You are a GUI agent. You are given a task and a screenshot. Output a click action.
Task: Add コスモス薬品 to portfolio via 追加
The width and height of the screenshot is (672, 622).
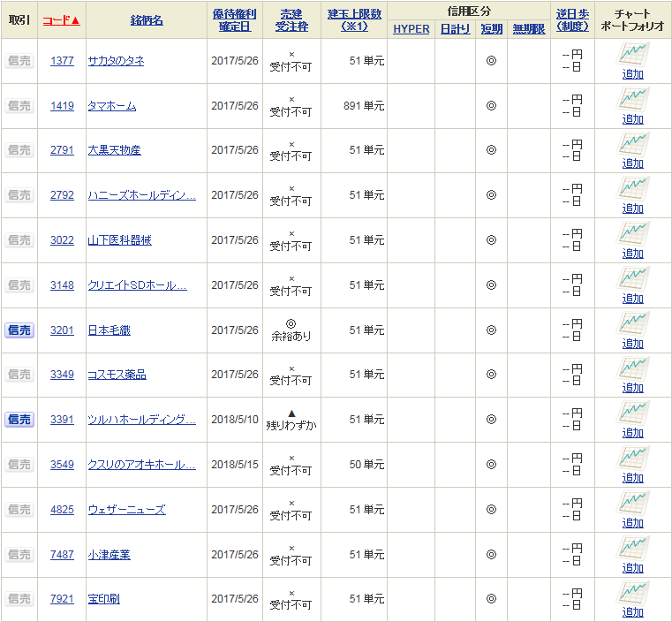pos(633,388)
